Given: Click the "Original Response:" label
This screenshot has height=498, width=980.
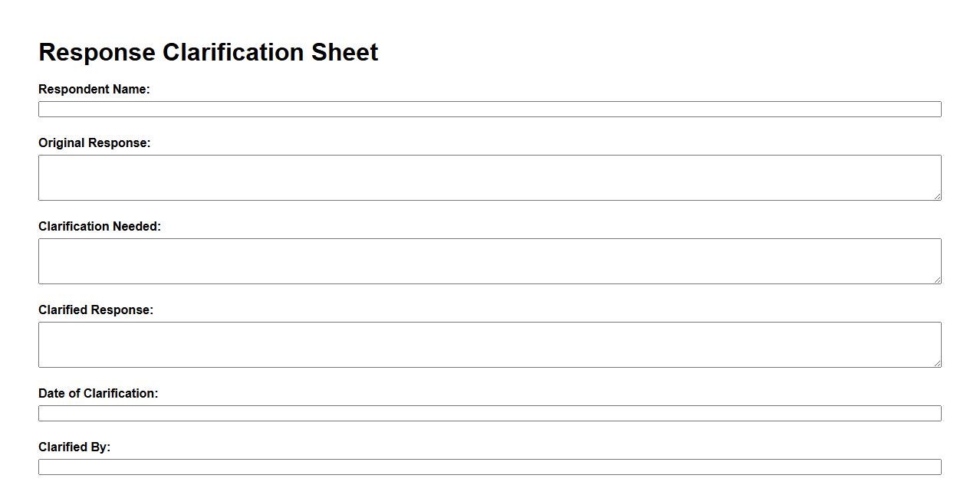Looking at the screenshot, I should [94, 143].
